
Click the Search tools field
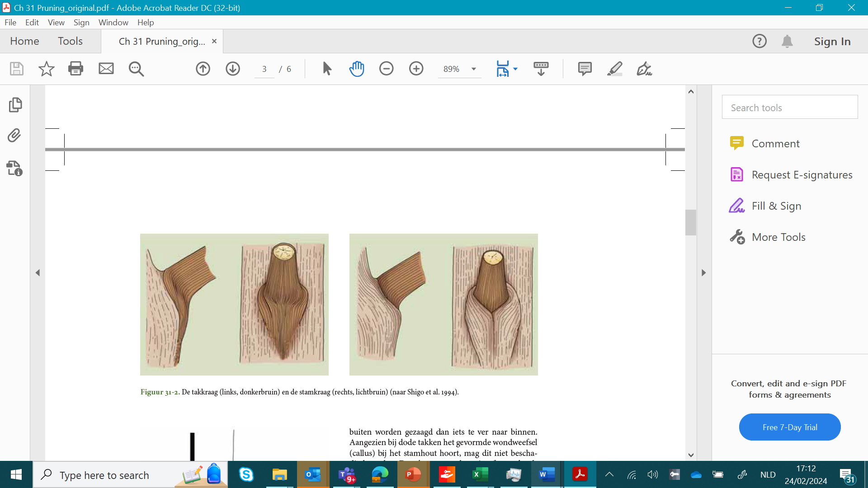point(789,108)
